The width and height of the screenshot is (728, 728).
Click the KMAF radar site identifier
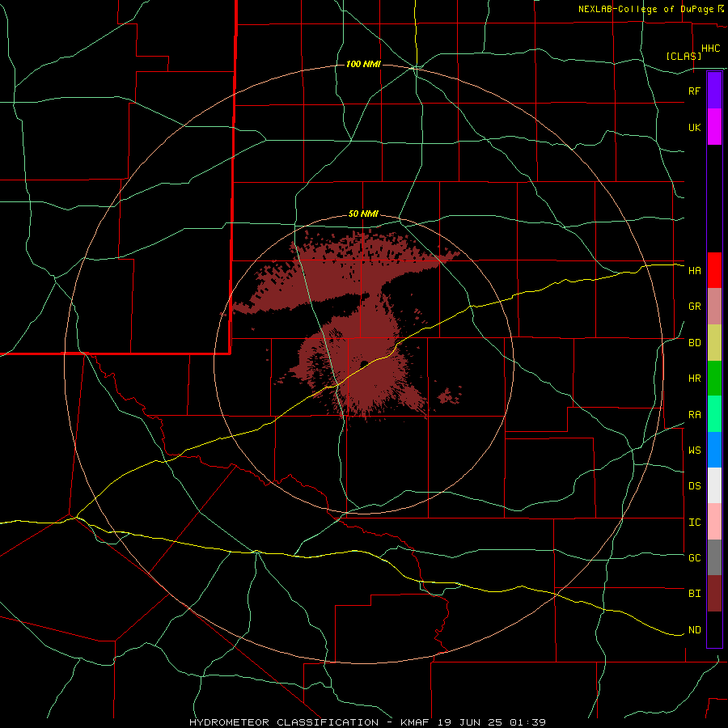(x=416, y=722)
